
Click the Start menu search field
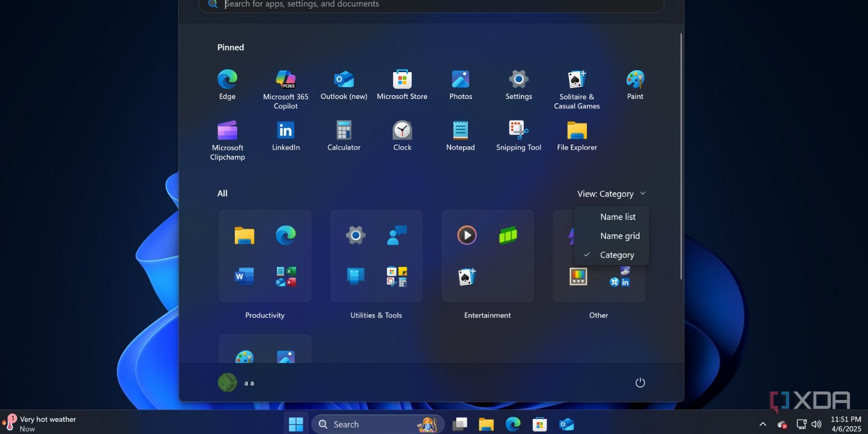[431, 5]
